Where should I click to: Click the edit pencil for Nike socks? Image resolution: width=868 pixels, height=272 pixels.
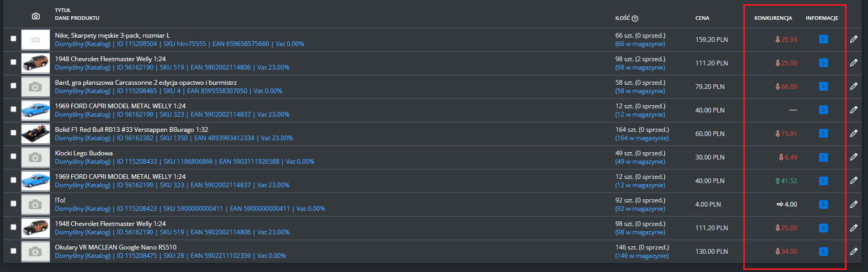pos(853,39)
